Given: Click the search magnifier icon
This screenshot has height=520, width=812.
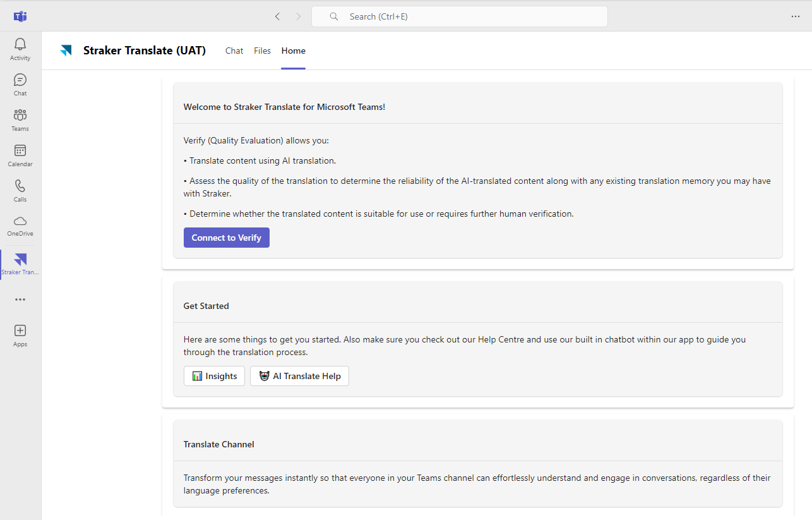Looking at the screenshot, I should click(x=334, y=16).
